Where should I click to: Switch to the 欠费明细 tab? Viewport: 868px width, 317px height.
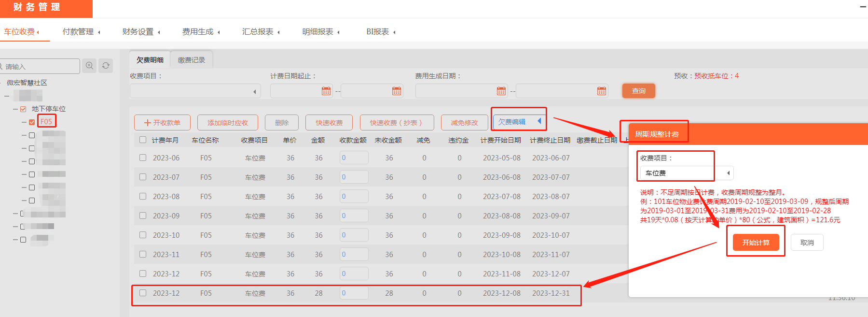(x=150, y=60)
